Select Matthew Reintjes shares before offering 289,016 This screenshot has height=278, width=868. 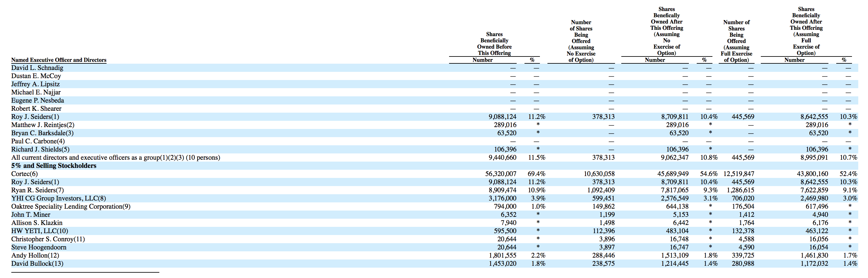tap(505, 125)
